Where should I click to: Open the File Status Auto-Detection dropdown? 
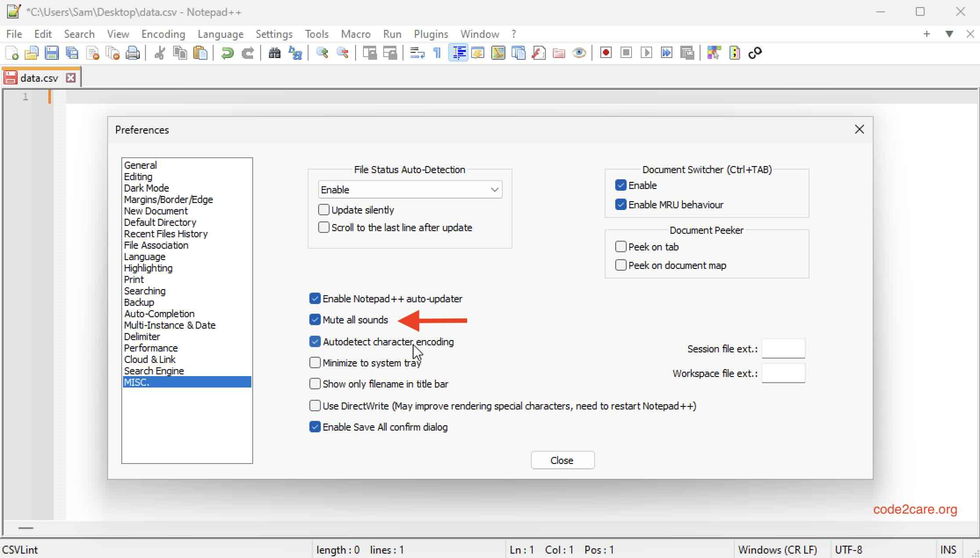(494, 189)
